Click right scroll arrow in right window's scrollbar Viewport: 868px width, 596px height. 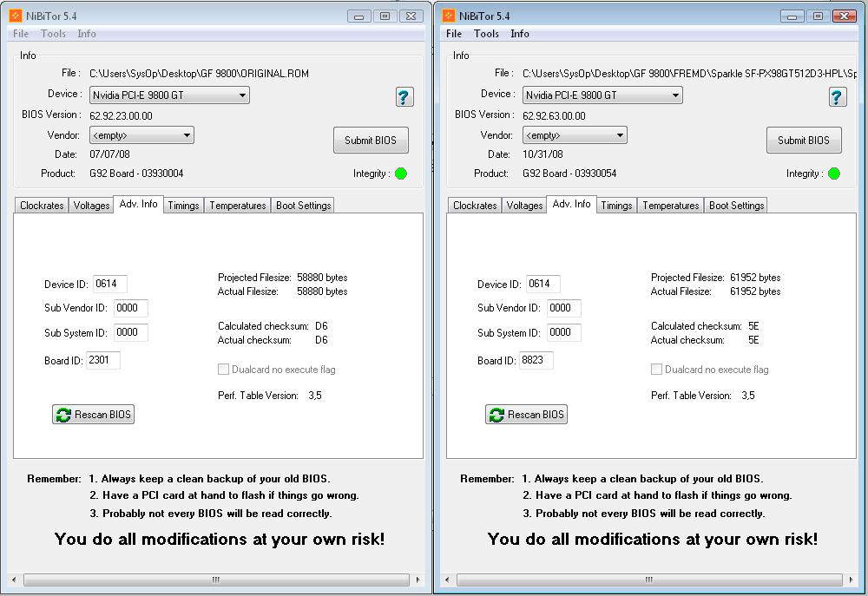[851, 580]
